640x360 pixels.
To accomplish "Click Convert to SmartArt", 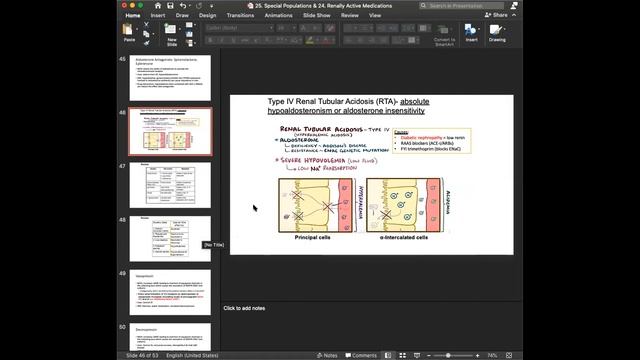I will (x=444, y=35).
